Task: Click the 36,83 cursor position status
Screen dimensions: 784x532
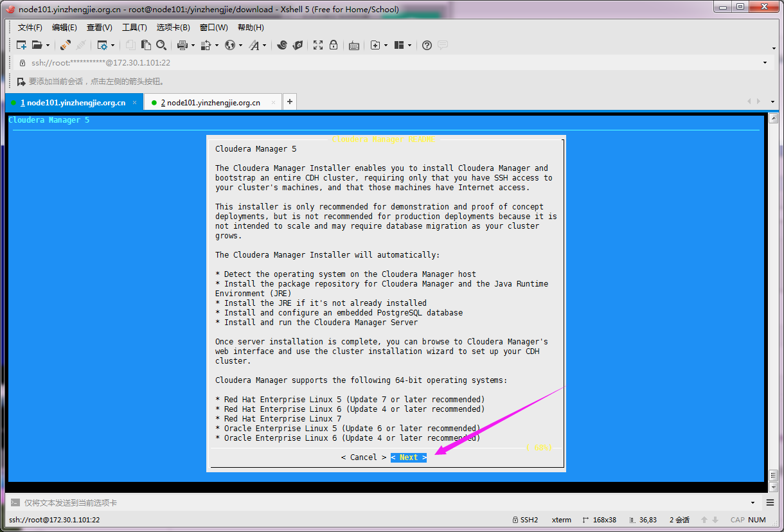Action: (643, 520)
